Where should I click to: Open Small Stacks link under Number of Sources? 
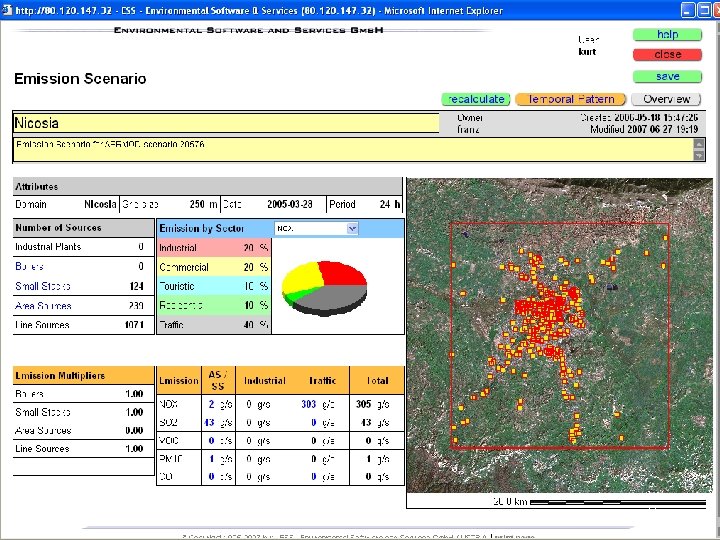point(43,286)
